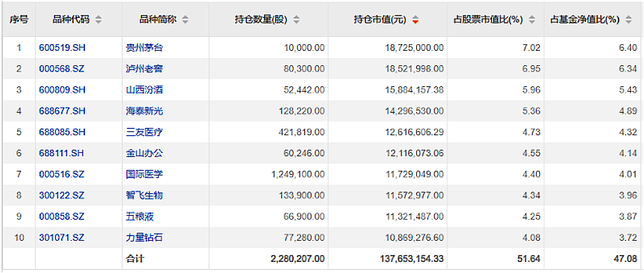Open the 贵州茅台 stock name link
The image size is (644, 273).
pyautogui.click(x=144, y=47)
